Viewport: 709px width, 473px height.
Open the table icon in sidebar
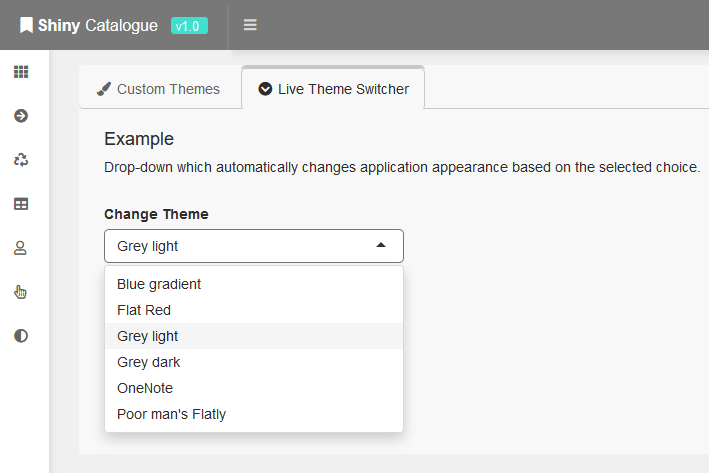[x=21, y=204]
